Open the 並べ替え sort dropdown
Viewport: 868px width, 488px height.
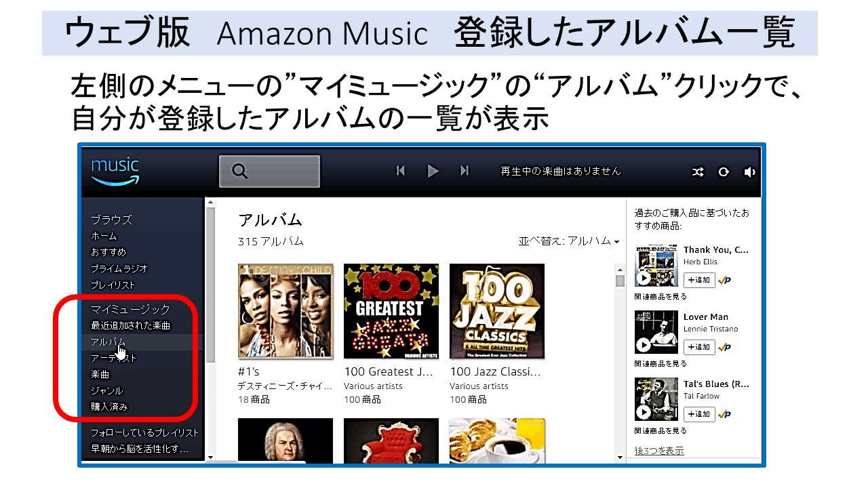[569, 241]
